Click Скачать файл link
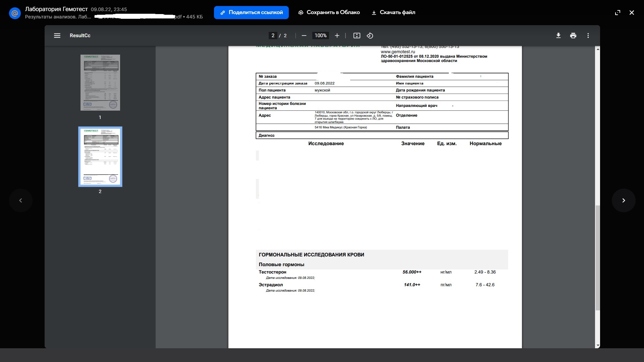The image size is (644, 362). coord(393,12)
